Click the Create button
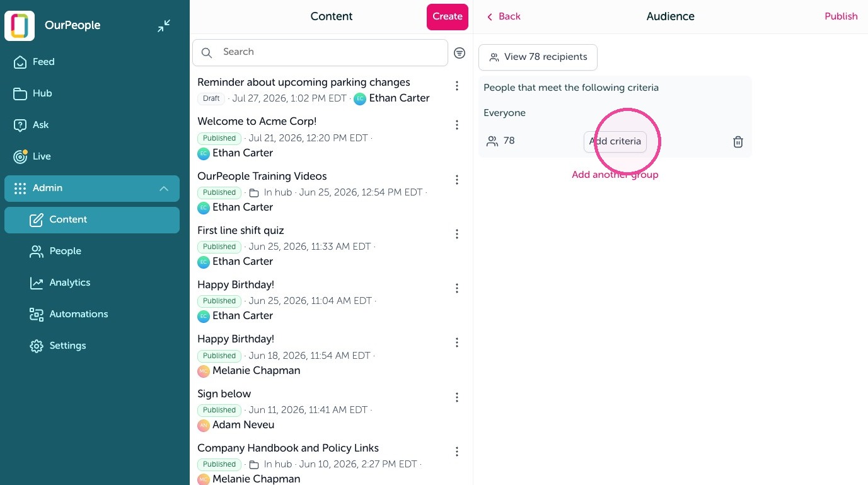Viewport: 868px width, 485px height. click(x=448, y=17)
